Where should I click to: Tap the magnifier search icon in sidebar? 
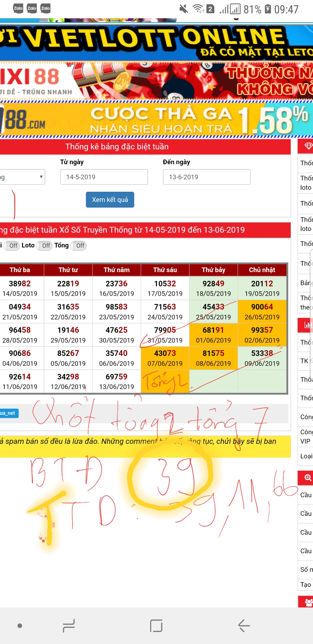(307, 477)
